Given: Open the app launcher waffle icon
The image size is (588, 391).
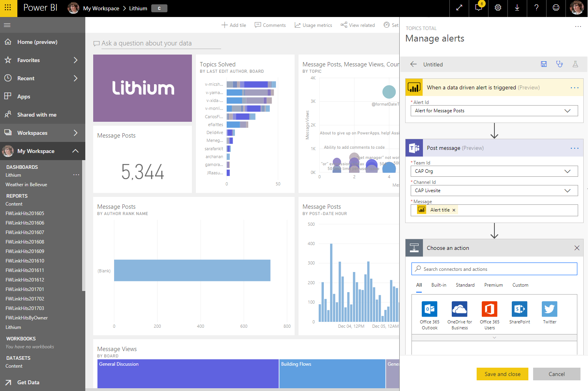Looking at the screenshot, I should (x=8, y=8).
